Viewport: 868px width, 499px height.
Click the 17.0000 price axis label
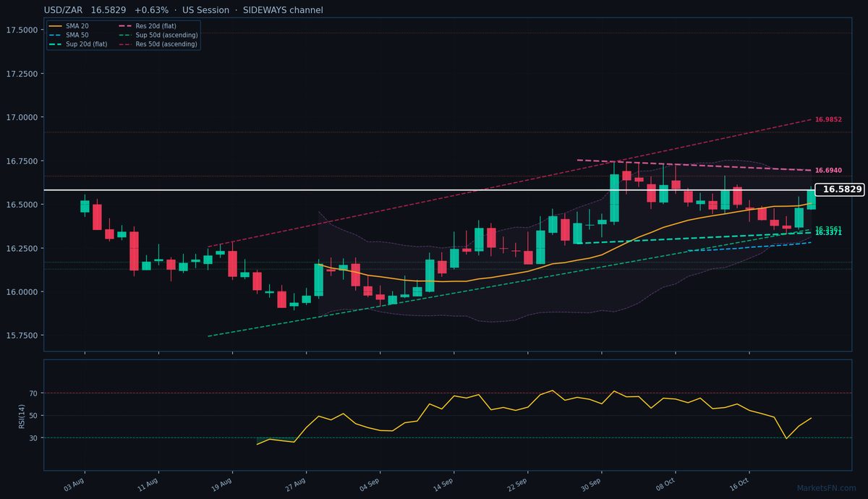tap(22, 117)
